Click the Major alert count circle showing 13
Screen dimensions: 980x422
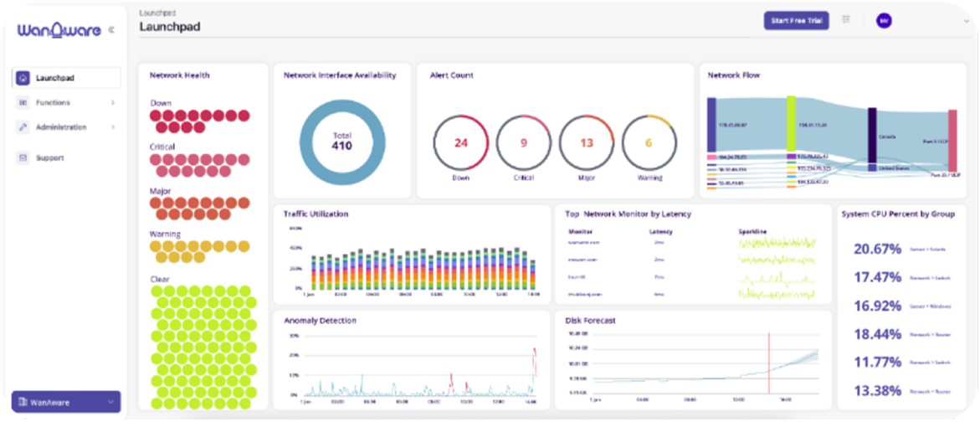tap(587, 142)
